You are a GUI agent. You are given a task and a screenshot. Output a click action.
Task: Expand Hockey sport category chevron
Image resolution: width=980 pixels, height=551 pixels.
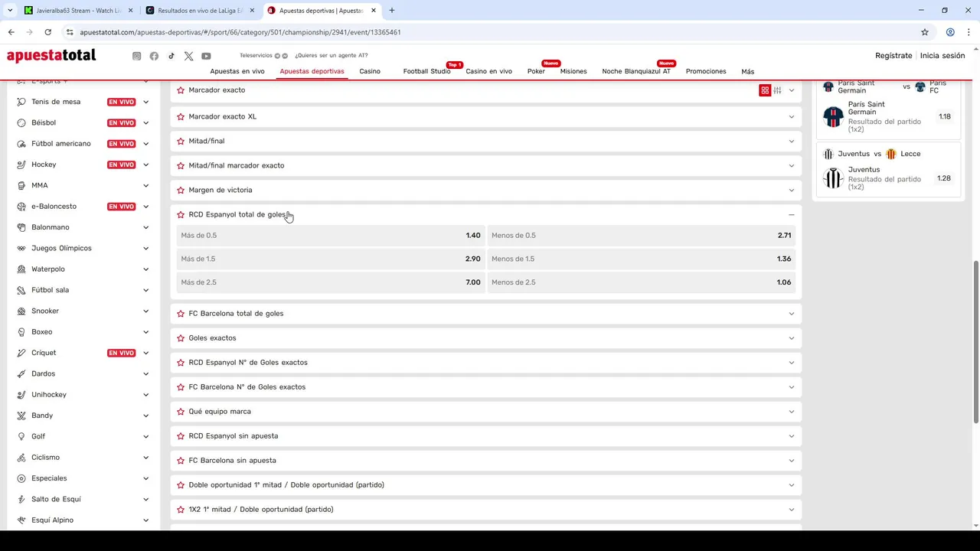145,165
